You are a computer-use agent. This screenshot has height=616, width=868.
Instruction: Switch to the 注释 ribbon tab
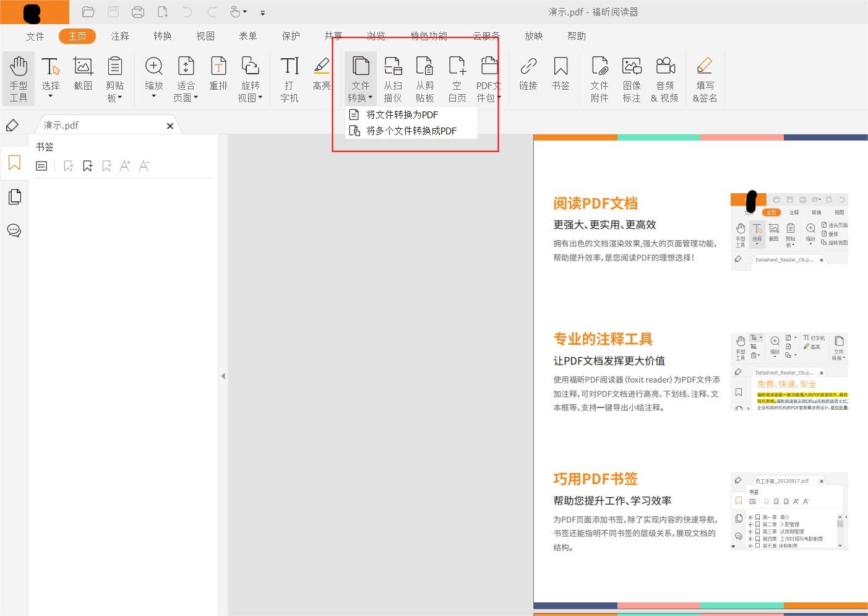[119, 36]
